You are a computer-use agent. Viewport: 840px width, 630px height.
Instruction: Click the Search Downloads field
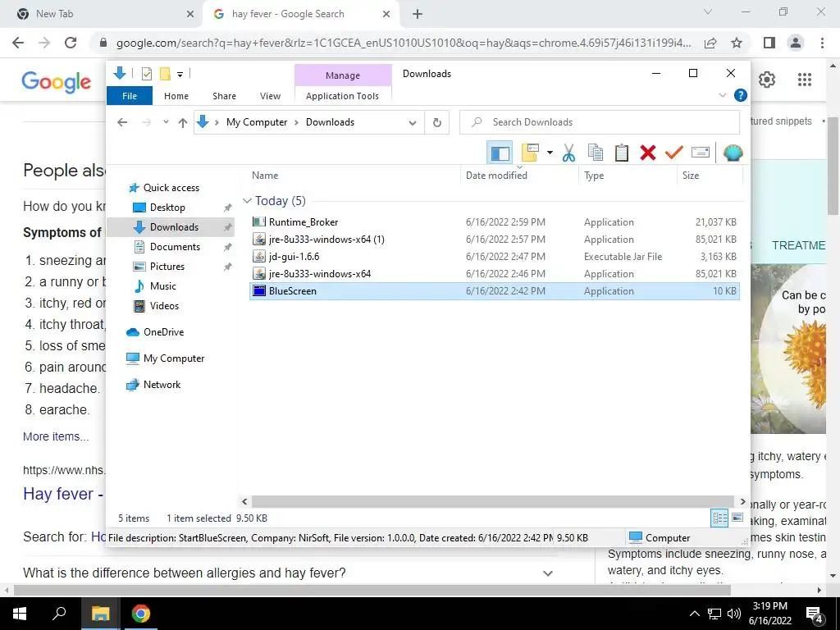(600, 122)
